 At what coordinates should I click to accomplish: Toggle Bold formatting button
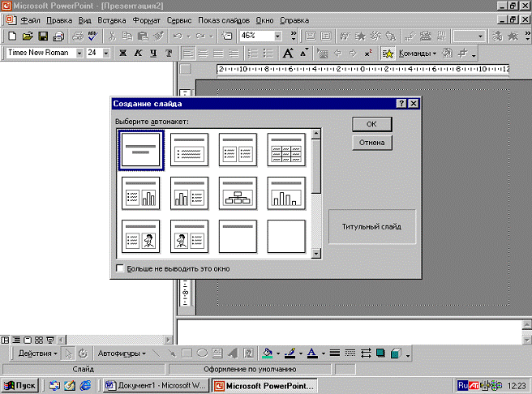click(124, 54)
